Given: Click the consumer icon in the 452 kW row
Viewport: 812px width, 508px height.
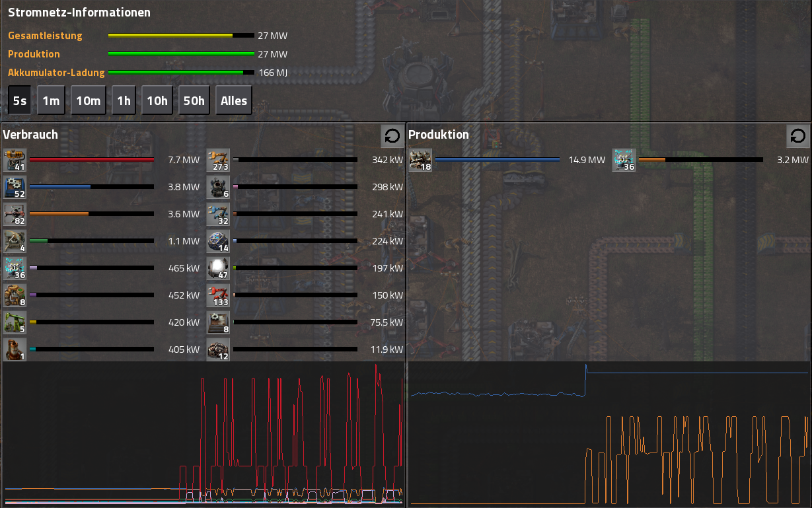Looking at the screenshot, I should (15, 295).
